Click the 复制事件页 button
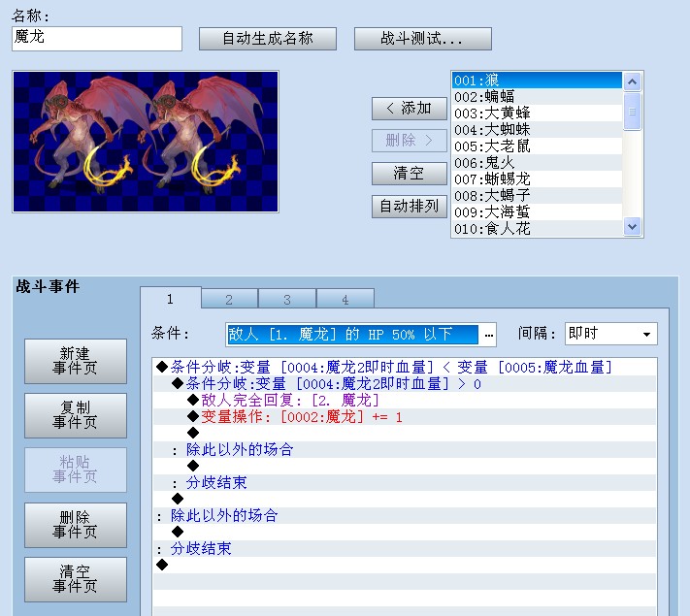690x616 pixels. pos(76,416)
